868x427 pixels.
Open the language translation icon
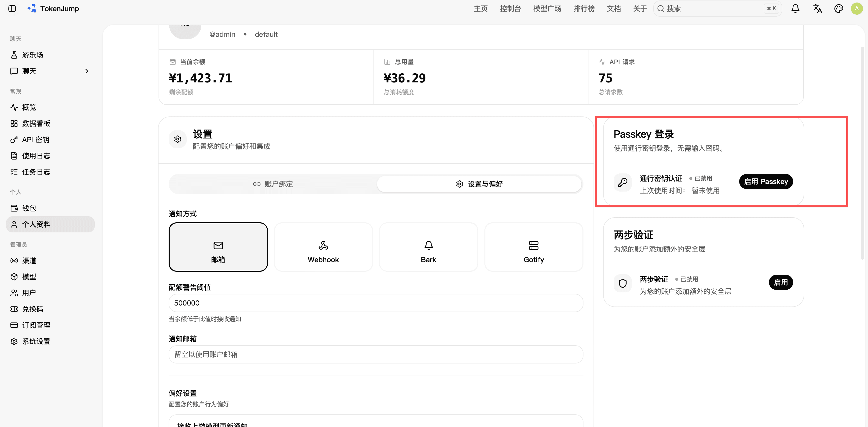click(x=817, y=8)
